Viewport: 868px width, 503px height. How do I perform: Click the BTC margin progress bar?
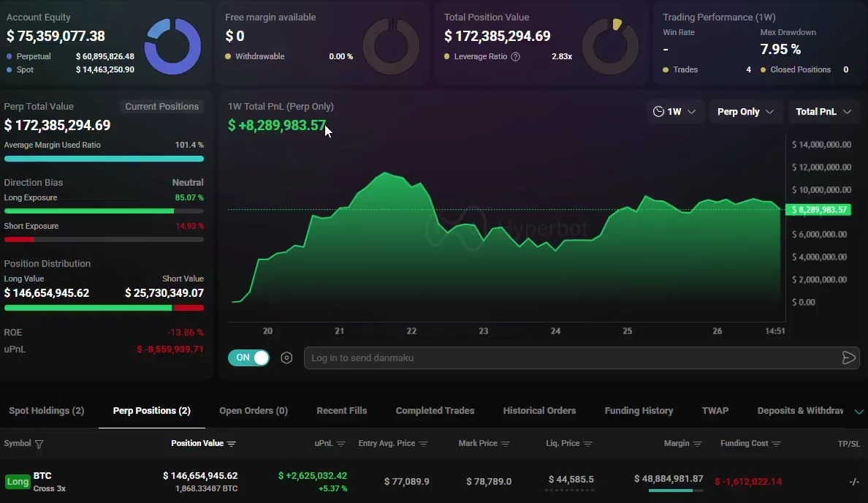click(676, 491)
